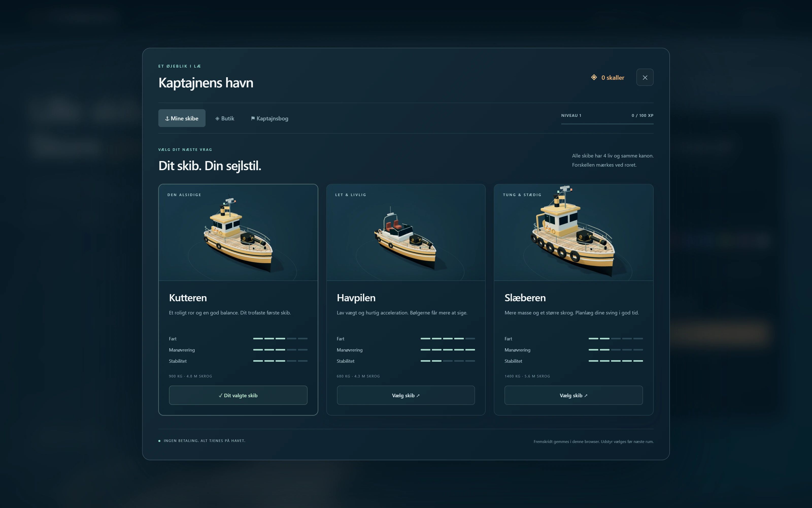Click the Kutteren ship name
The height and width of the screenshot is (508, 812).
[x=188, y=298]
